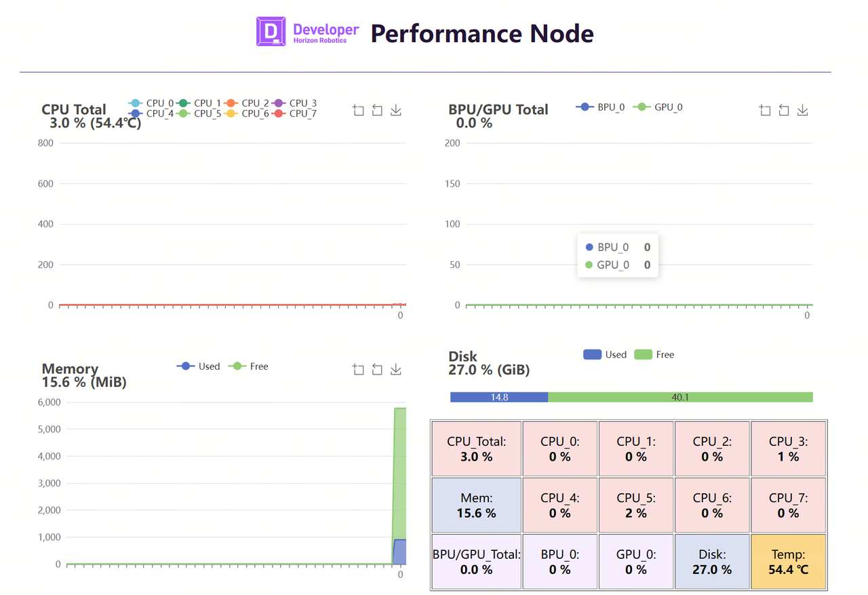The width and height of the screenshot is (868, 595).
Task: Click the blue Used memory area in chart
Action: coord(400,552)
